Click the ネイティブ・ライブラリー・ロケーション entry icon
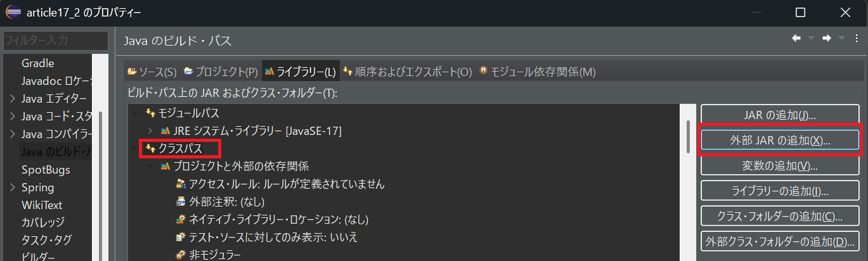The image size is (868, 261). [181, 220]
